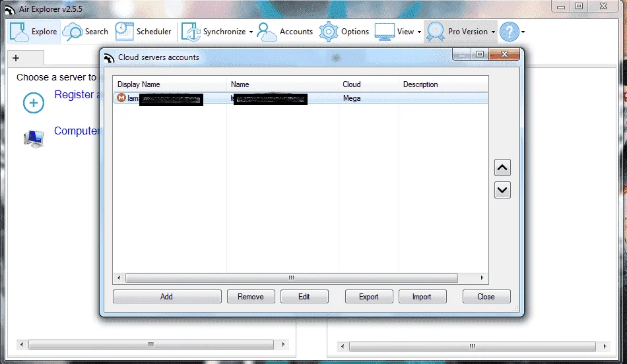Move selected account down with arrow button
627x364 pixels.
(x=502, y=190)
